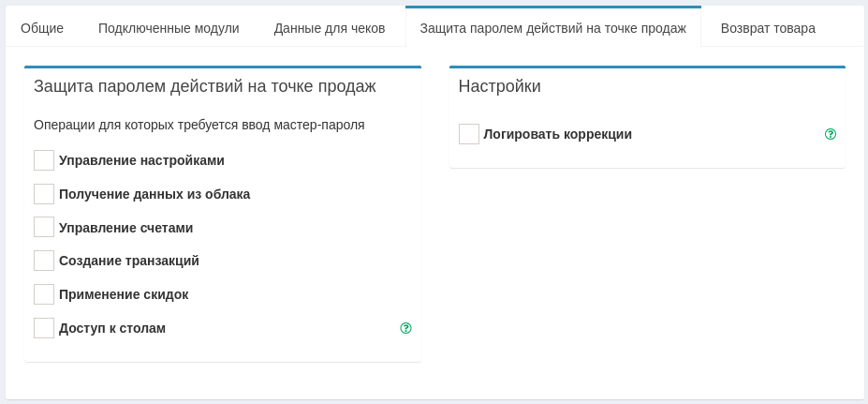Open help icon next to Логировать коррекции
Image resolution: width=868 pixels, height=404 pixels.
pos(831,134)
